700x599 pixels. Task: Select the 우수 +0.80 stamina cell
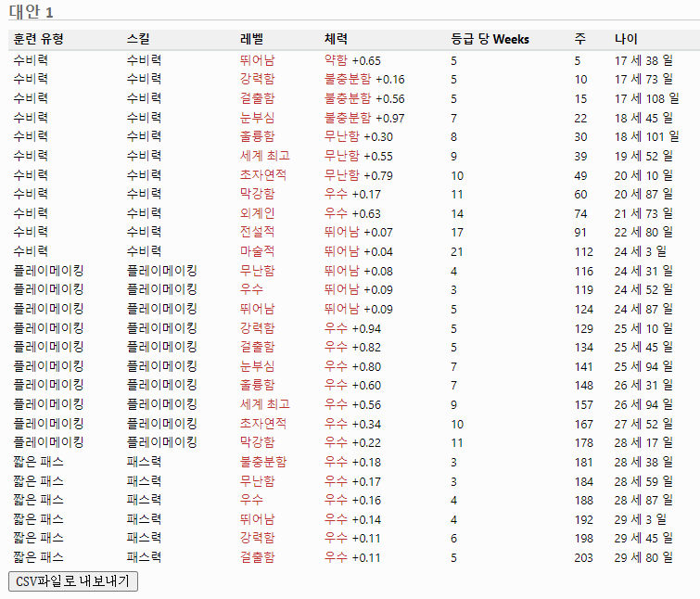[352, 366]
